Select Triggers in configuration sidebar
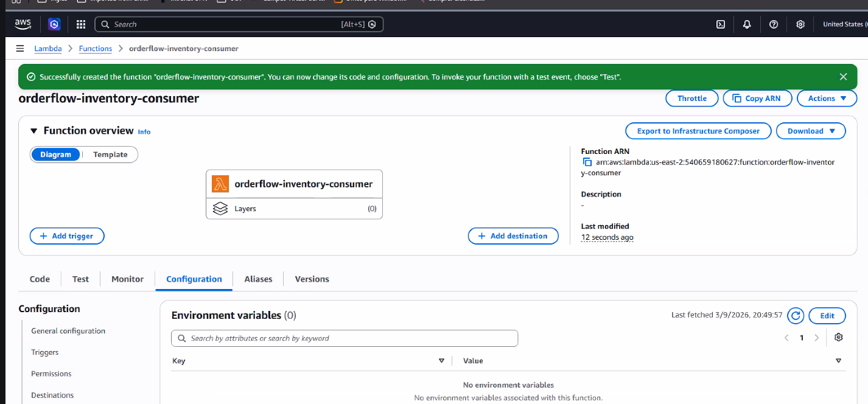Viewport: 868px width, 404px height. [45, 352]
